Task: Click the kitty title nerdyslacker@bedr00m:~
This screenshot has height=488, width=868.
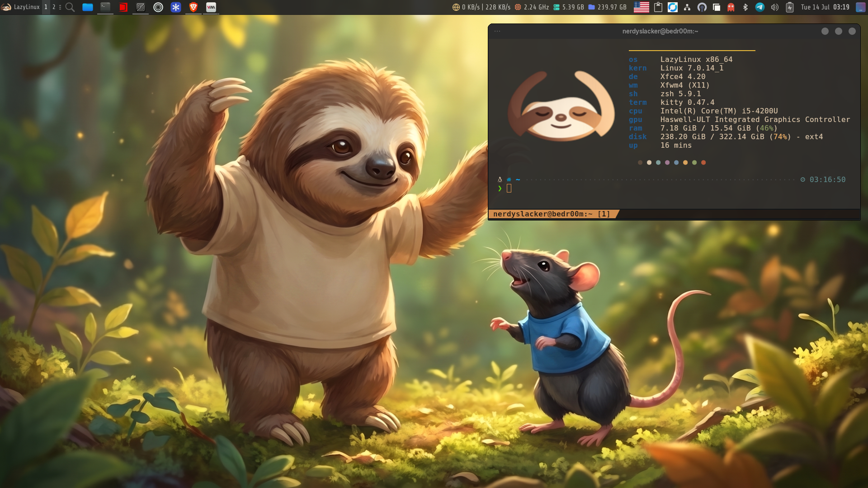Action: point(660,31)
